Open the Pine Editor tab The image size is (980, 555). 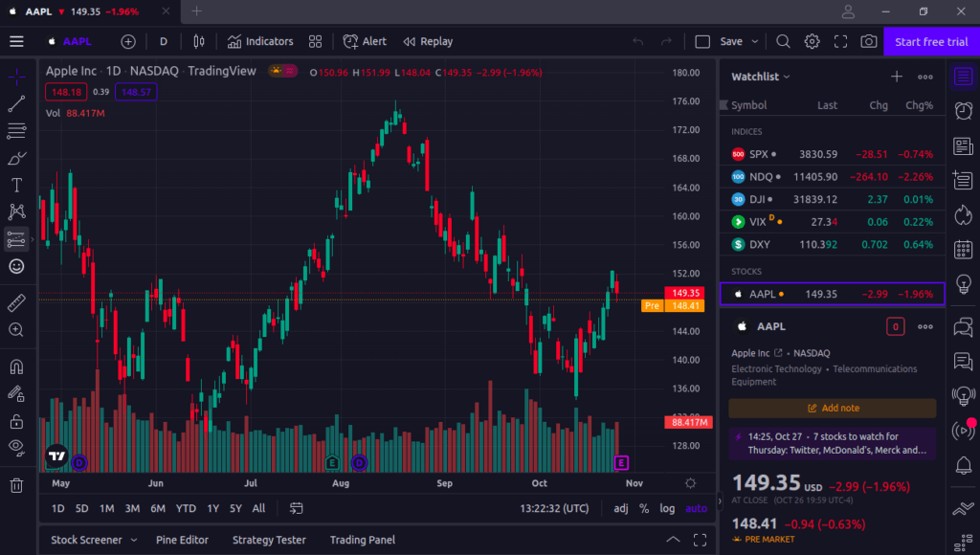point(182,540)
